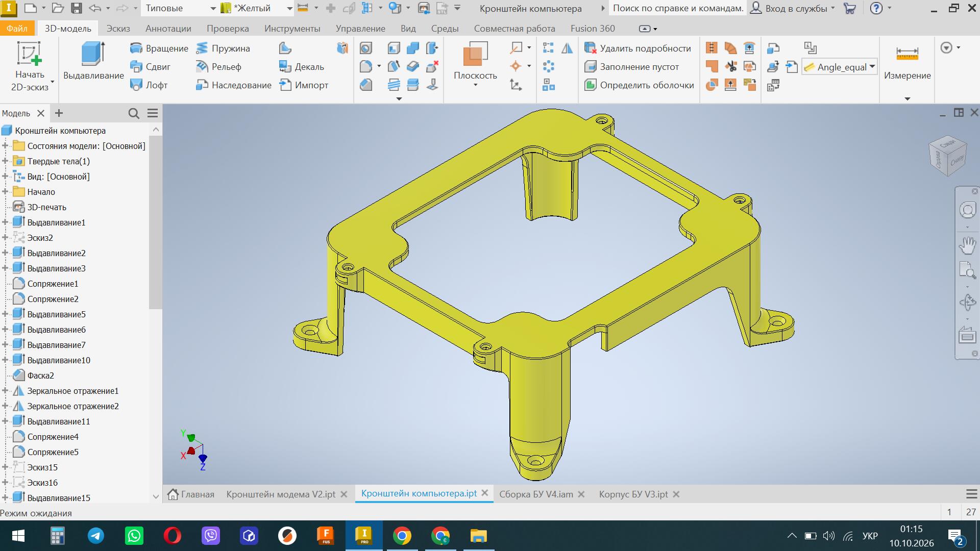Start a new 2D sketch
This screenshot has height=551, width=980.
(x=30, y=67)
